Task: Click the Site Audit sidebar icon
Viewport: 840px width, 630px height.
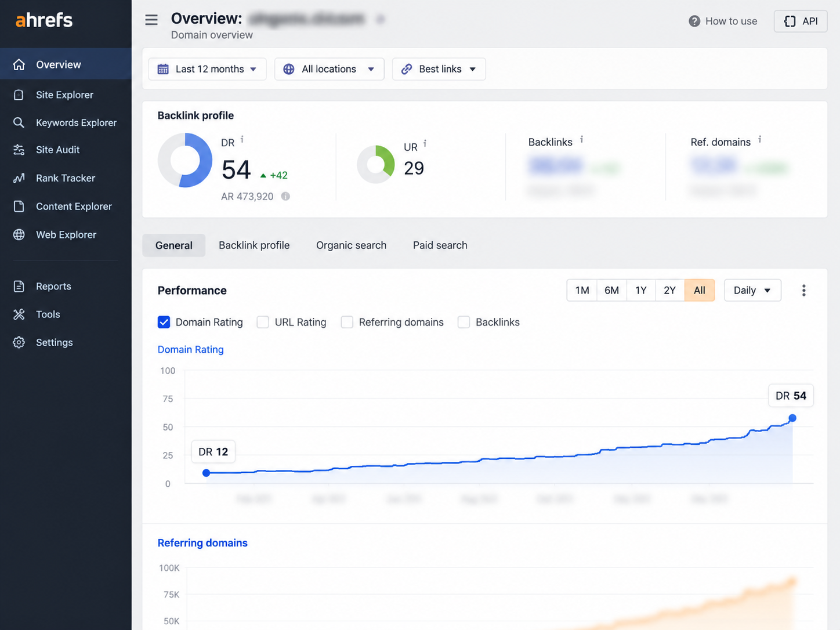Action: tap(19, 150)
